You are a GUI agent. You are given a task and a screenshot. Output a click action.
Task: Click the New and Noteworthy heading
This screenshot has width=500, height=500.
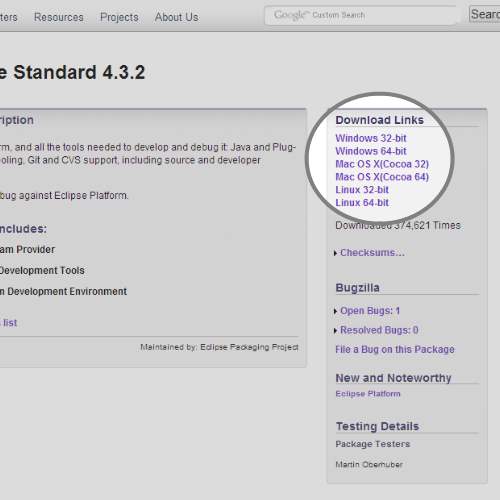pyautogui.click(x=393, y=378)
